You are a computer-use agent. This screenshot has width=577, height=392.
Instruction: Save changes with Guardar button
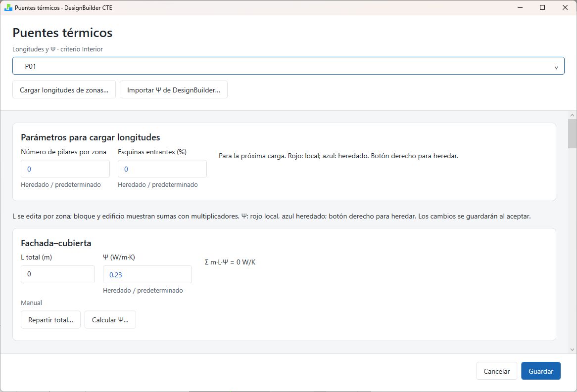(540, 371)
